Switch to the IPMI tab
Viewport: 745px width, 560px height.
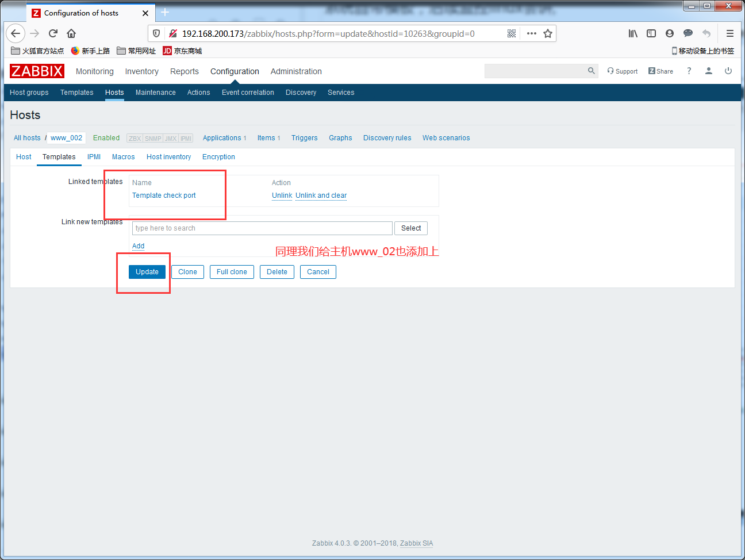pyautogui.click(x=94, y=157)
